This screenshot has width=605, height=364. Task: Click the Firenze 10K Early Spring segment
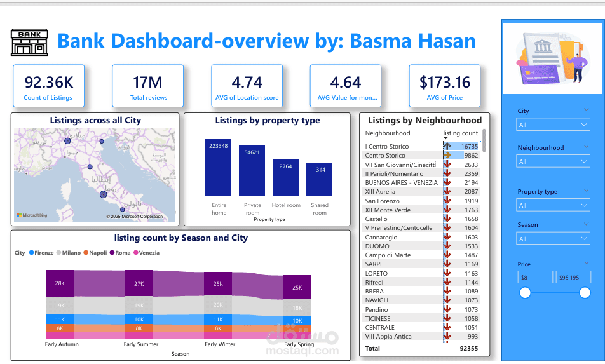coord(297,320)
